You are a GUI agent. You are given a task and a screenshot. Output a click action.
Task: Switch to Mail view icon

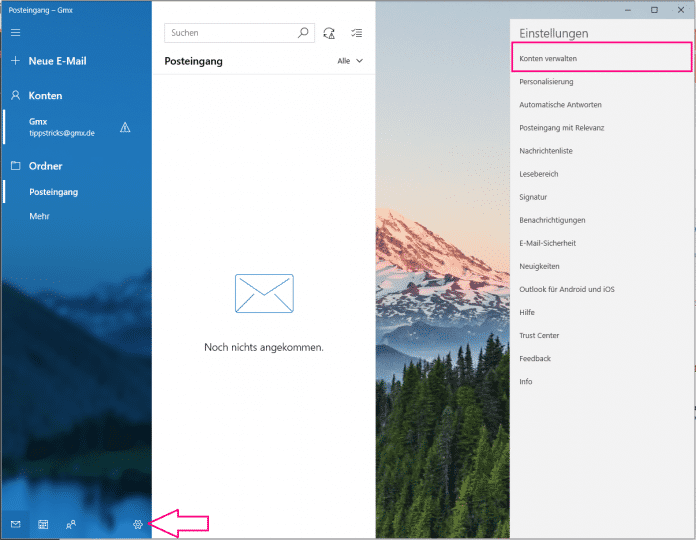click(x=15, y=524)
